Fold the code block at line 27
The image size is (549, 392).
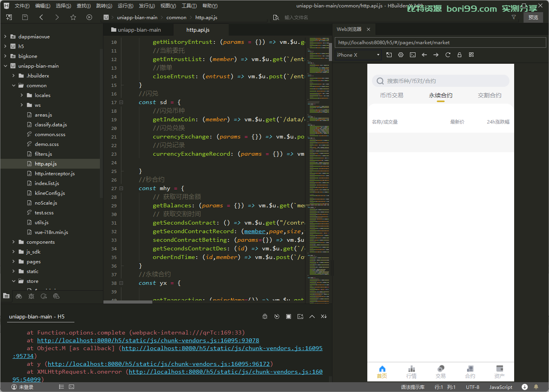[121, 189]
